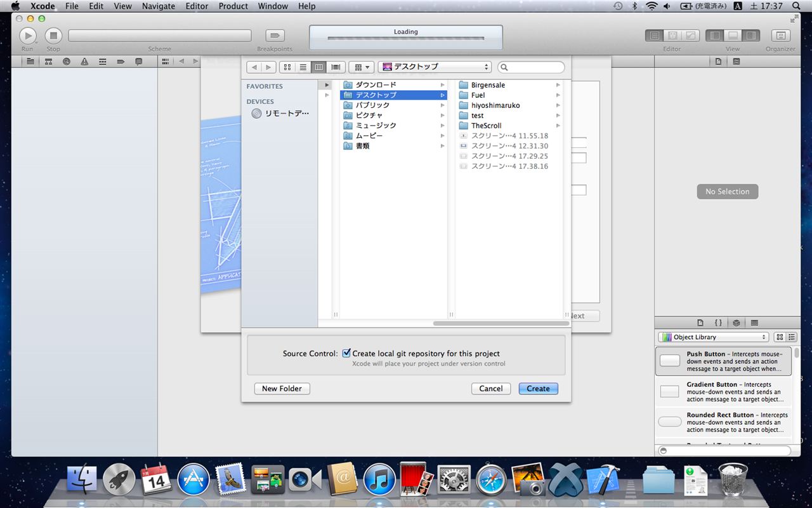Switch save dialog to column view
The width and height of the screenshot is (812, 508).
[x=319, y=67]
